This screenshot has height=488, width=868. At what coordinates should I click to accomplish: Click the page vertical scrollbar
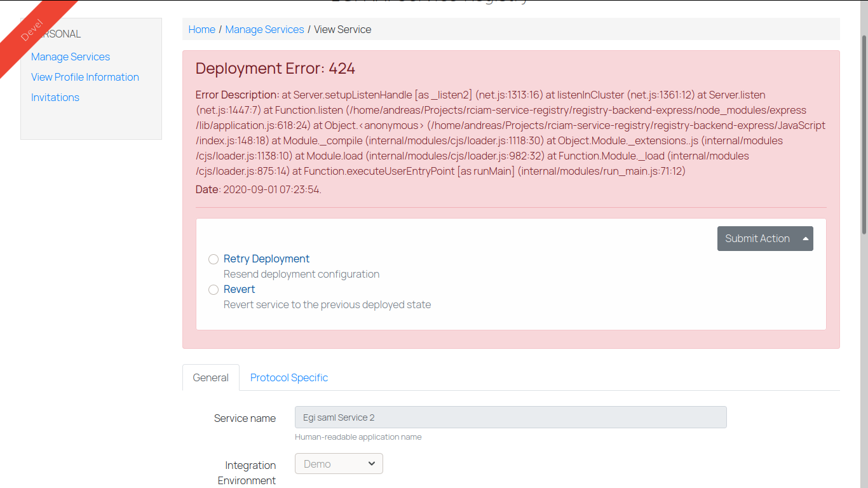(864, 133)
